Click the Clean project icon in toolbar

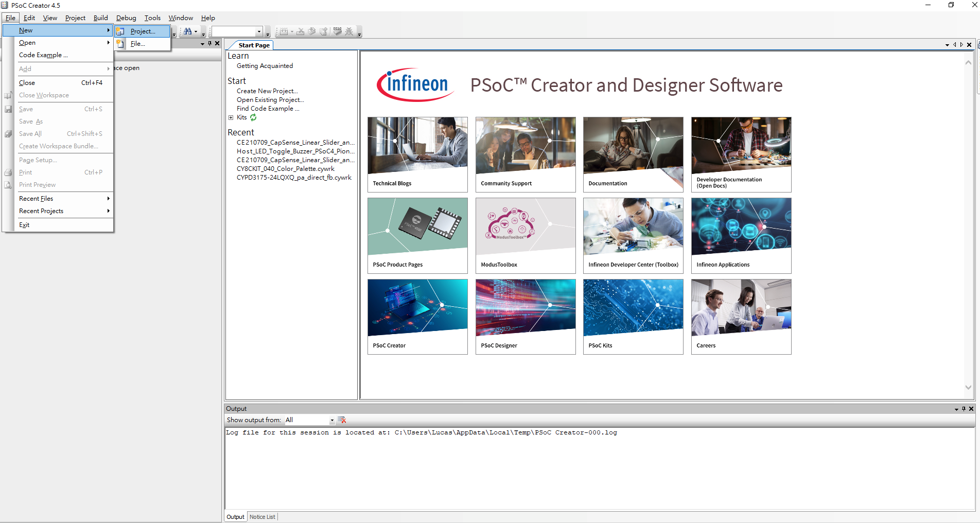point(301,32)
